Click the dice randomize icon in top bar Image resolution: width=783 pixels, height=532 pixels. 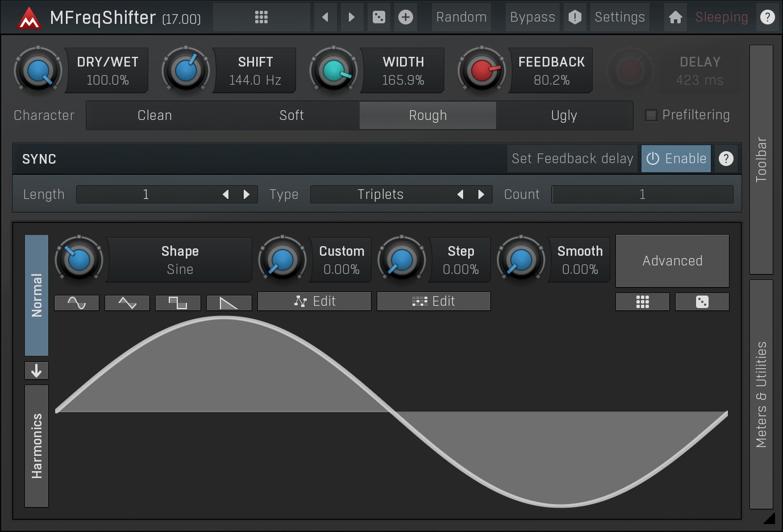[x=378, y=17]
